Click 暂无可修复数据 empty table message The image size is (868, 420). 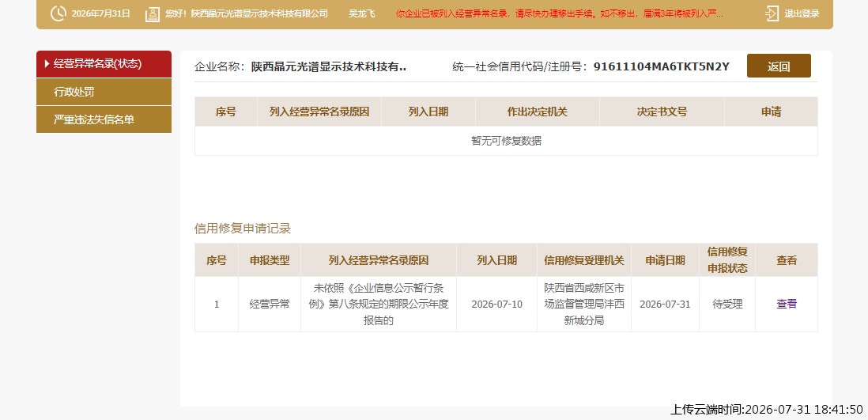click(506, 141)
